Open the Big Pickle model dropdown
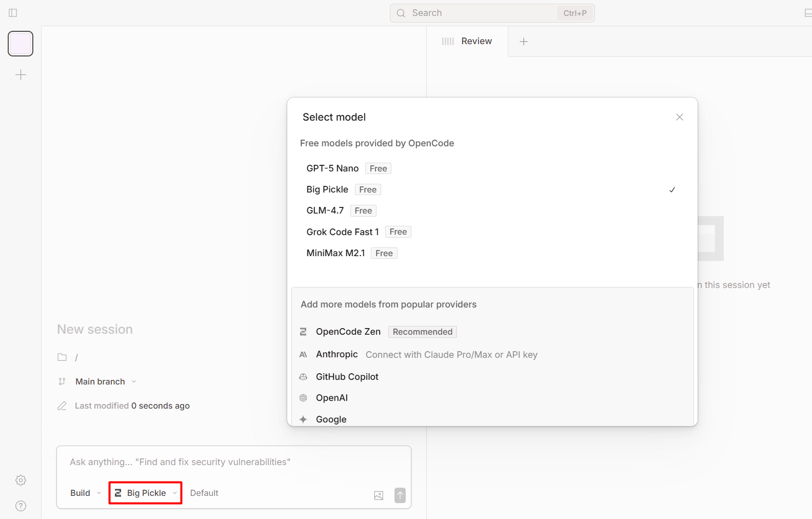This screenshot has width=812, height=519. pyautogui.click(x=146, y=493)
